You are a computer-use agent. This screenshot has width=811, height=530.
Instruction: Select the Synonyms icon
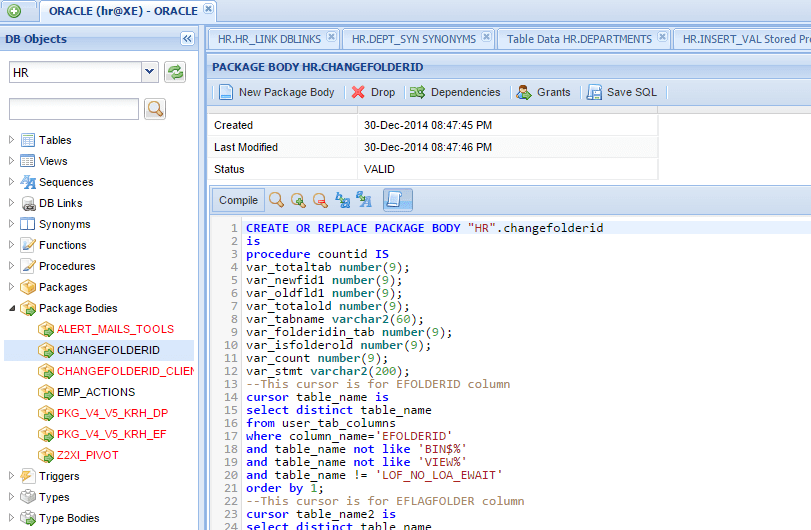pyautogui.click(x=28, y=224)
